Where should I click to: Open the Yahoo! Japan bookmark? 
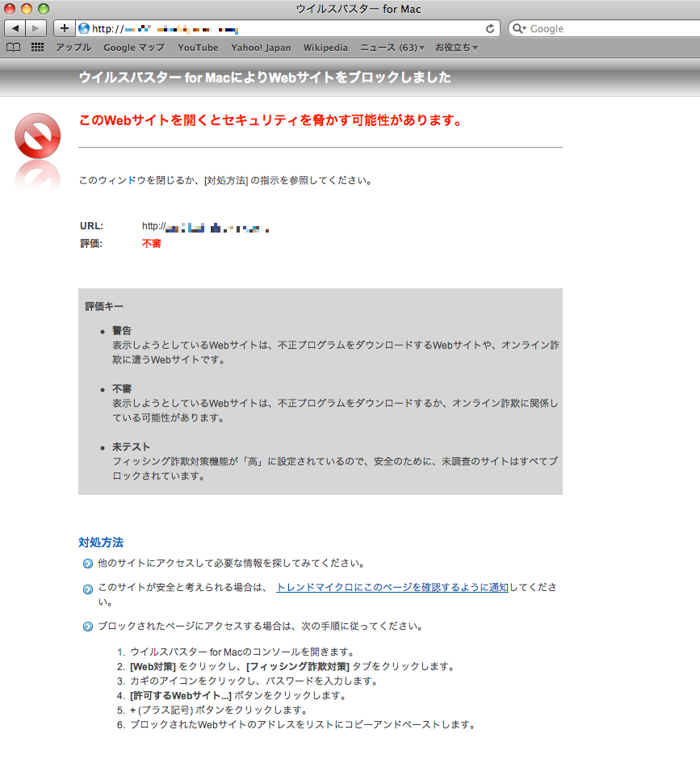[x=261, y=48]
